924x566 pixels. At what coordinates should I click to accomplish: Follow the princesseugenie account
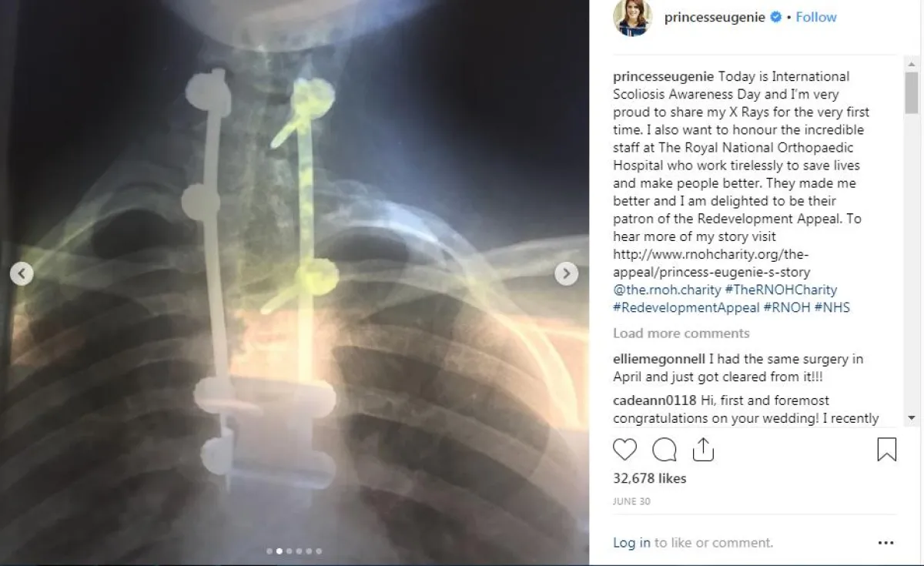(x=816, y=17)
